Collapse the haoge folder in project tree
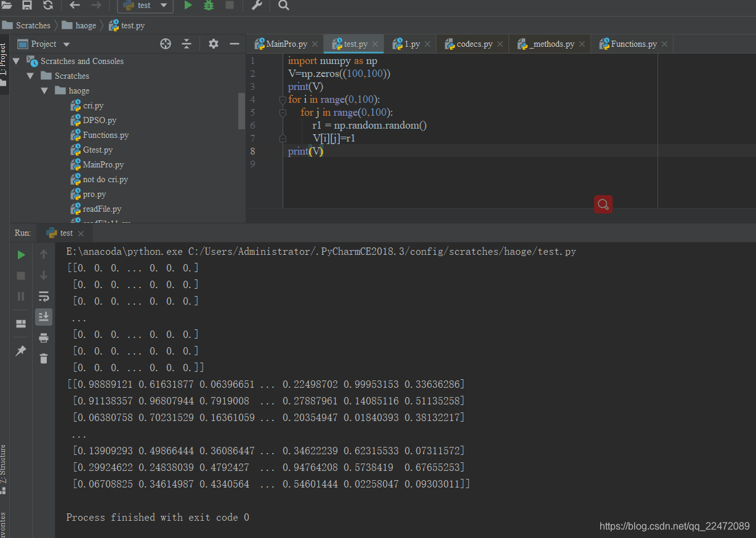 [44, 90]
